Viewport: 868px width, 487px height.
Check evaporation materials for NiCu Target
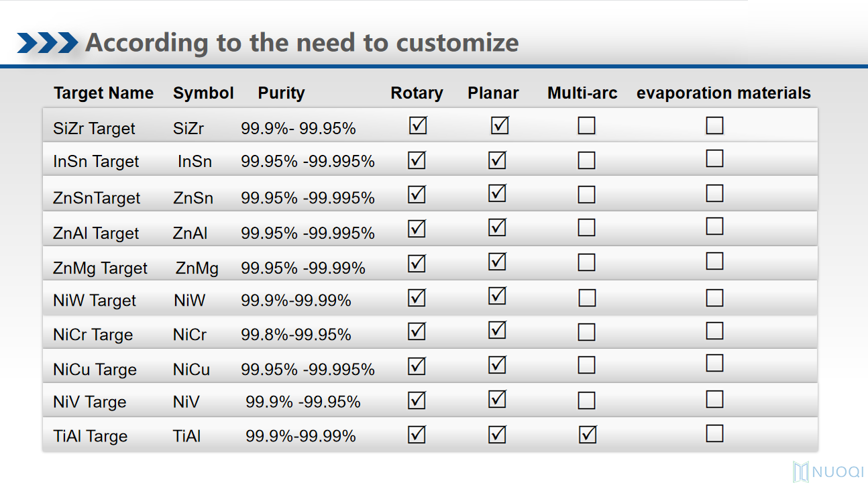click(x=715, y=363)
